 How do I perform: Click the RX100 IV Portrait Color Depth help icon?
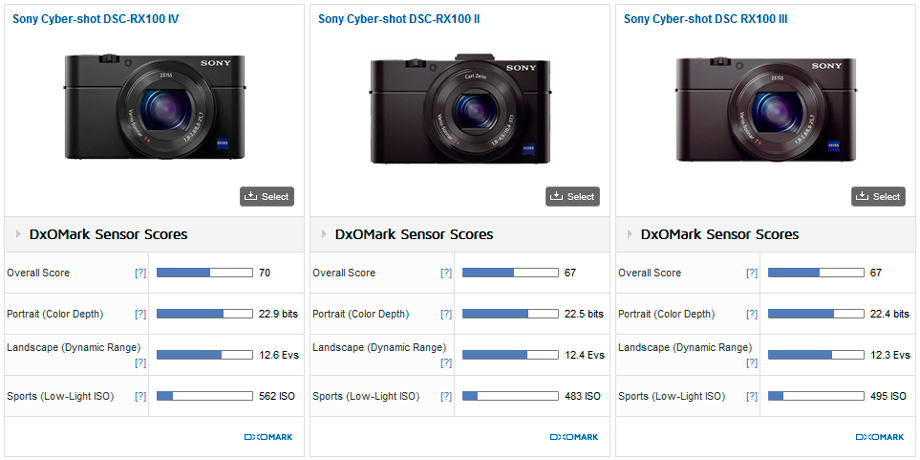point(140,314)
